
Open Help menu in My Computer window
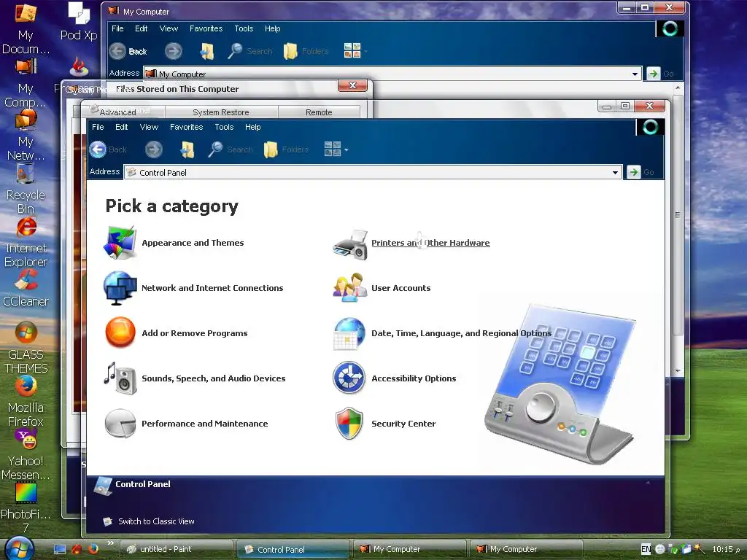pos(273,28)
